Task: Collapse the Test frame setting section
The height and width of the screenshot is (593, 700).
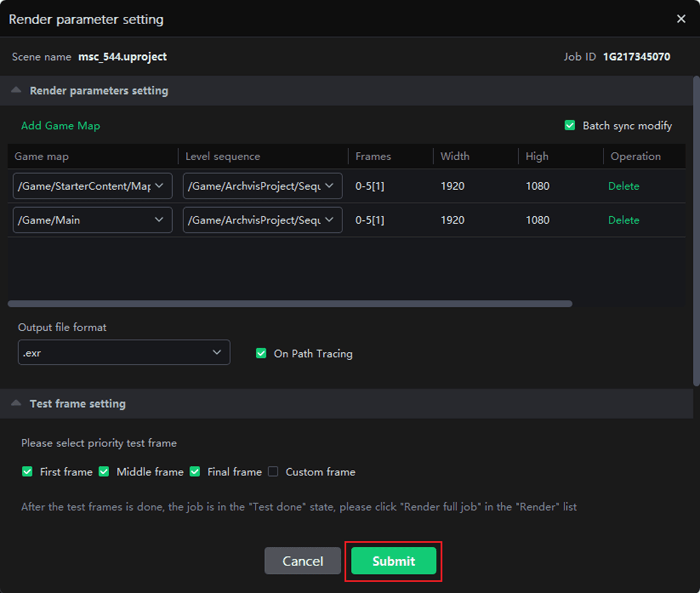Action: (17, 404)
